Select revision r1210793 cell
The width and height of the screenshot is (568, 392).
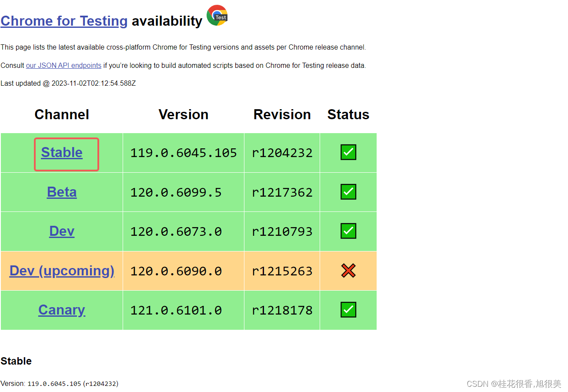(282, 231)
